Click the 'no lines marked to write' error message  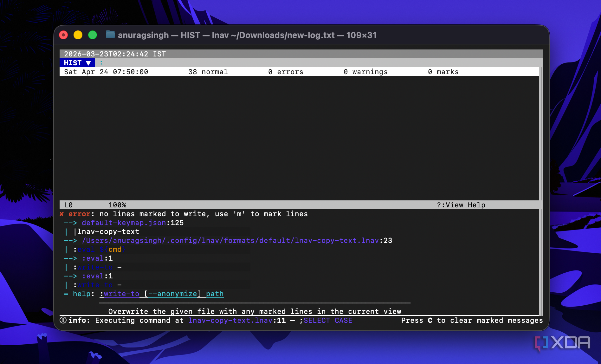[x=204, y=214]
